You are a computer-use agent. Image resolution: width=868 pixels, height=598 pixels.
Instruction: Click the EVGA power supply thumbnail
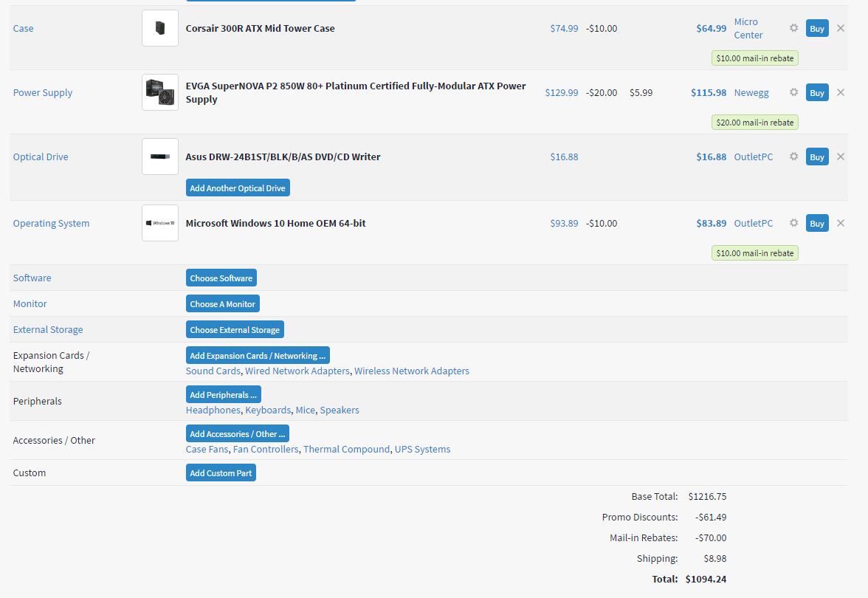[160, 92]
